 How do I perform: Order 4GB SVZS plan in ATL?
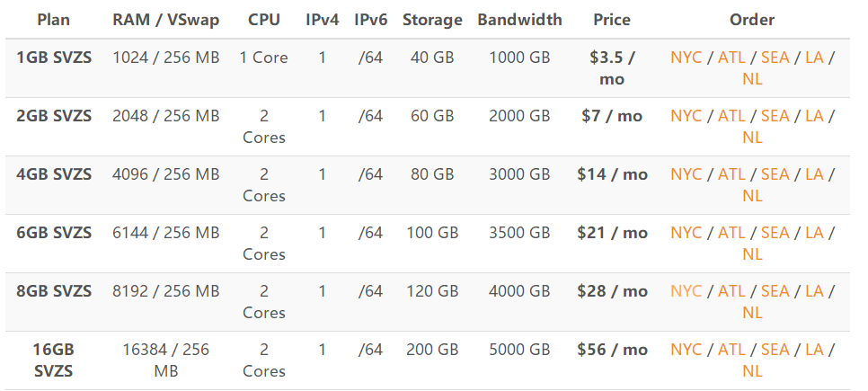(731, 174)
